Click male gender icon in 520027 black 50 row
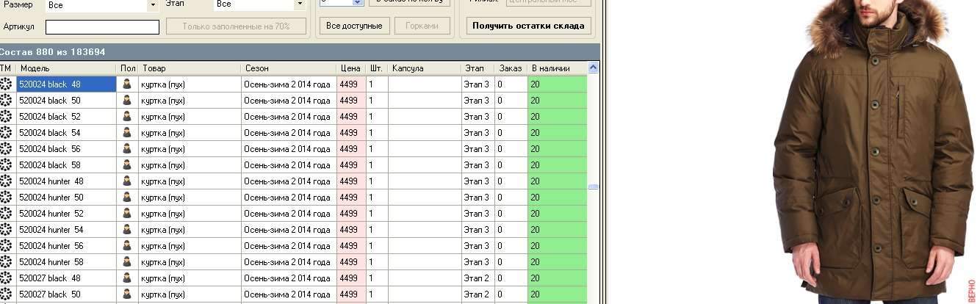Image resolution: width=980 pixels, height=304 pixels. pos(127,294)
